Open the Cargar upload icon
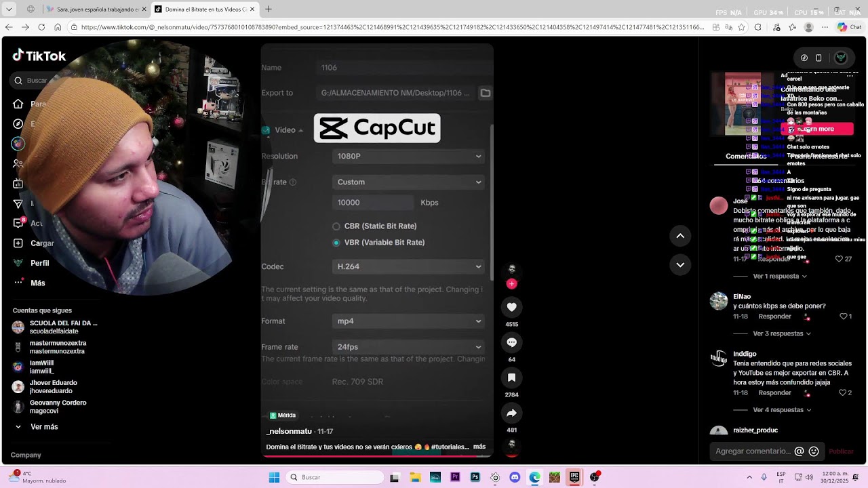Screen dimensions: 868x488 pyautogui.click(x=18, y=243)
